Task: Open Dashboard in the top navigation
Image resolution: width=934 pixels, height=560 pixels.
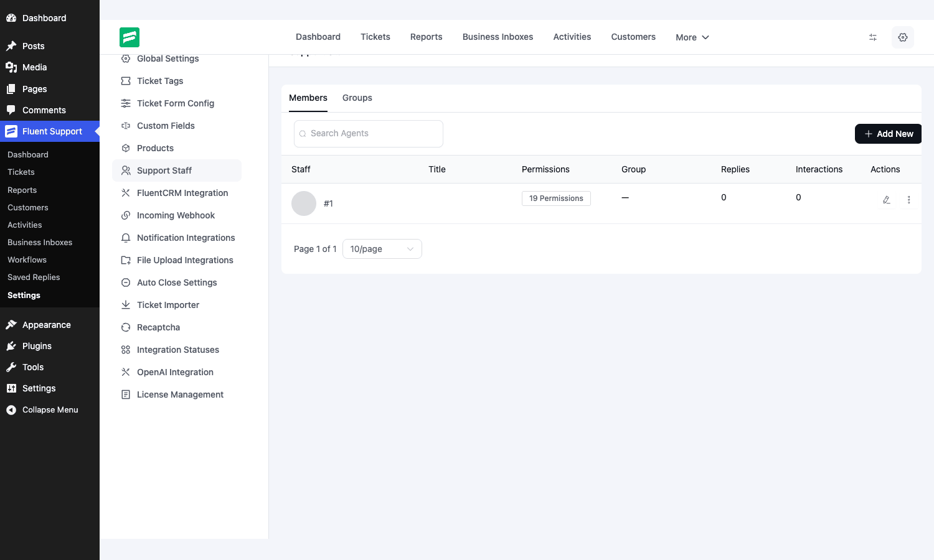Action: tap(318, 37)
